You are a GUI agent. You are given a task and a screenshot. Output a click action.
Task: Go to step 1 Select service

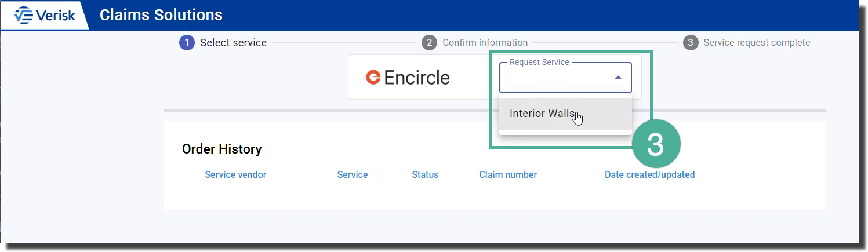click(x=223, y=42)
